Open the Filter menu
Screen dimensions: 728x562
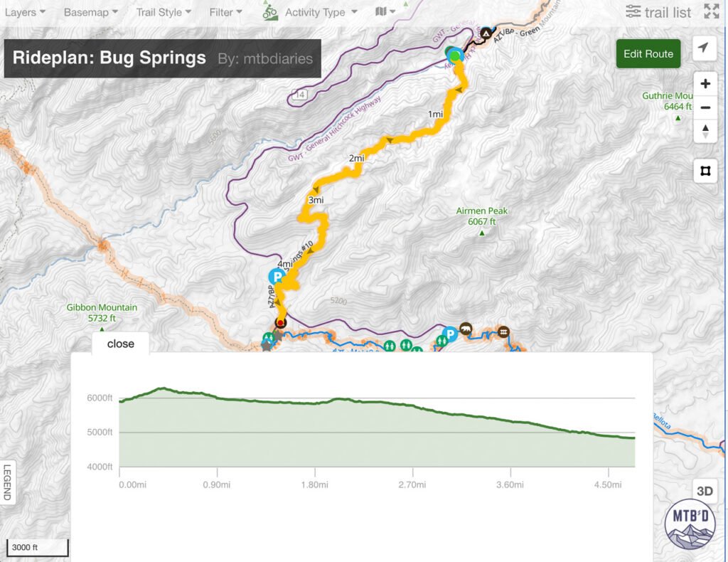pyautogui.click(x=223, y=11)
